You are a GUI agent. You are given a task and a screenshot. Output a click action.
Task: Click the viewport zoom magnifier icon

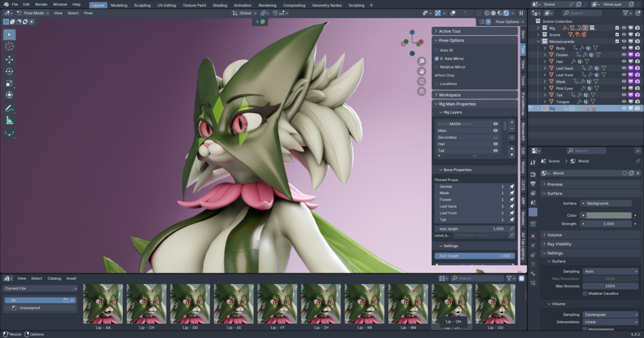[x=422, y=61]
